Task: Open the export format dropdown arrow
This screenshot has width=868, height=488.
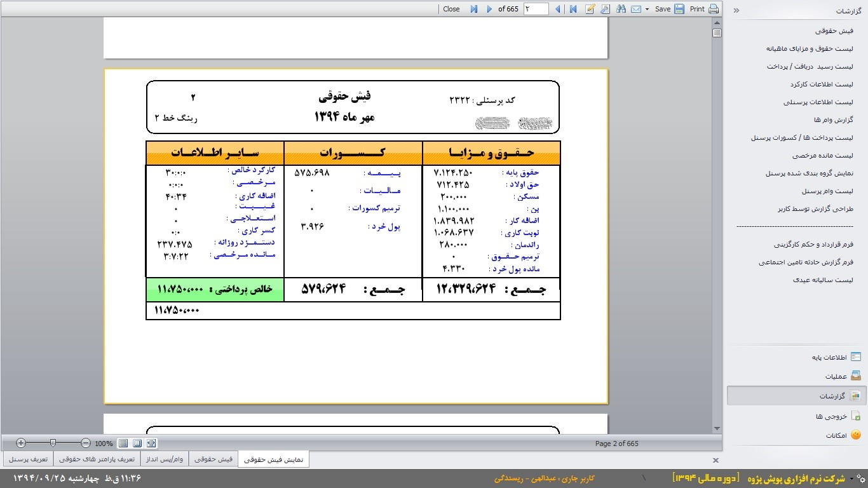Action: point(647,9)
